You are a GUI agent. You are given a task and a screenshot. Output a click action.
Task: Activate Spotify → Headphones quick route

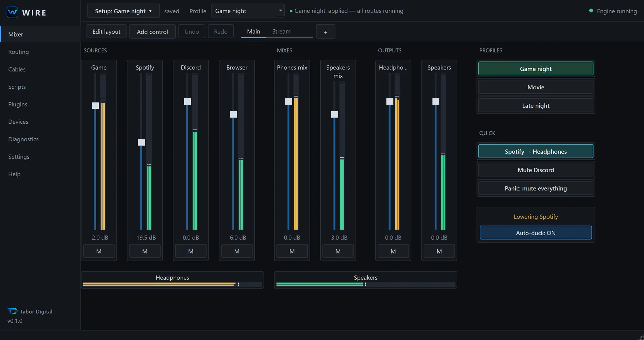coord(536,152)
